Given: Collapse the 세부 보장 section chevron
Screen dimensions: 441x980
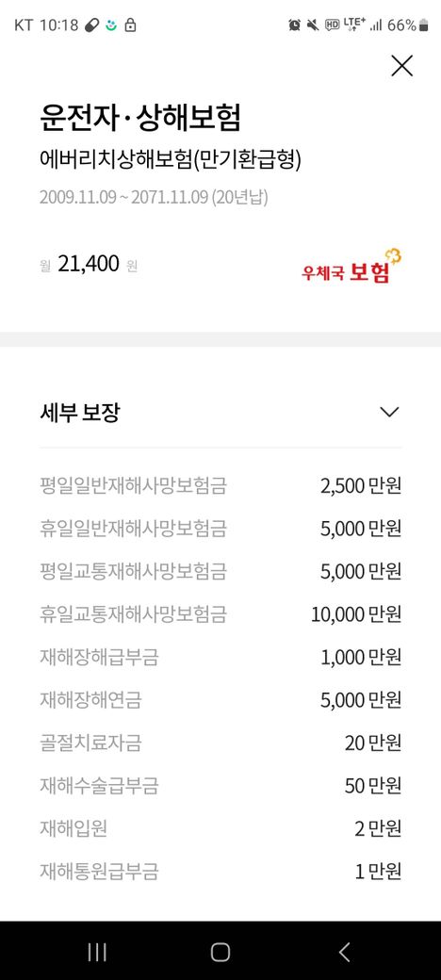Looking at the screenshot, I should pos(389,413).
